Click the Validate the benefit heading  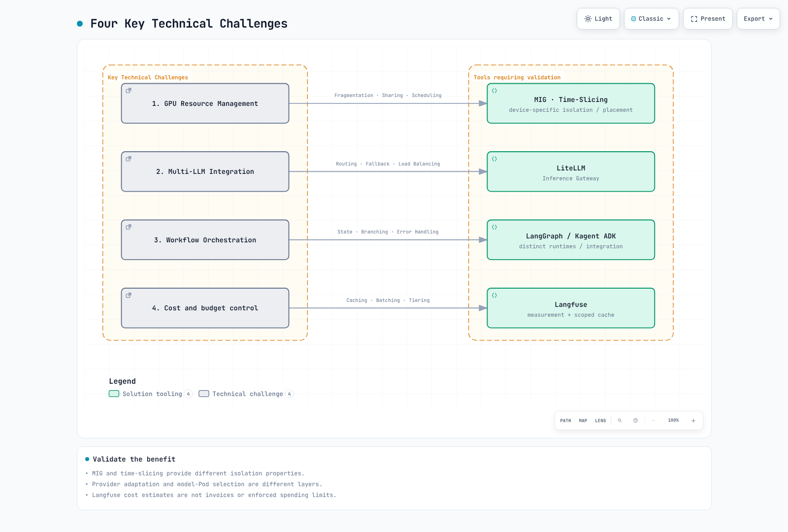(134, 459)
